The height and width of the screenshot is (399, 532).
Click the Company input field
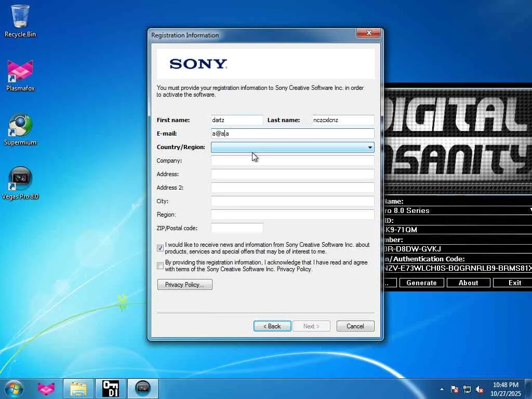tap(292, 161)
